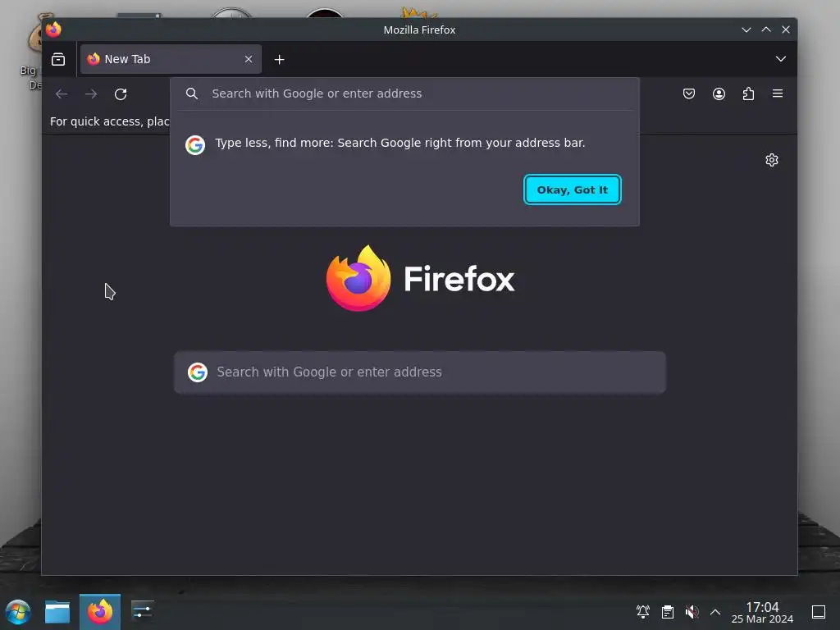Close the Mozilla Firefox window

tap(786, 30)
